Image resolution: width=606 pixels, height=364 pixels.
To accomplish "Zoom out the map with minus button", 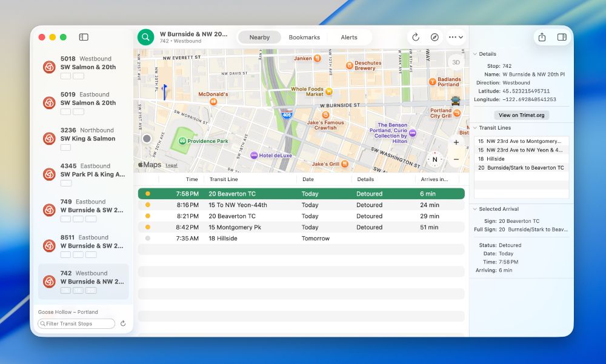I will [x=456, y=159].
